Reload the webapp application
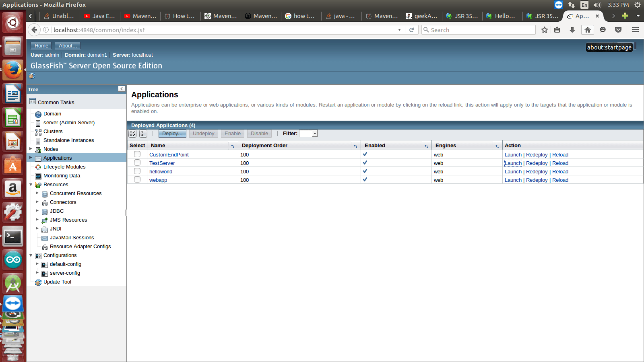Screen dimensions: 644x362 (560, 180)
